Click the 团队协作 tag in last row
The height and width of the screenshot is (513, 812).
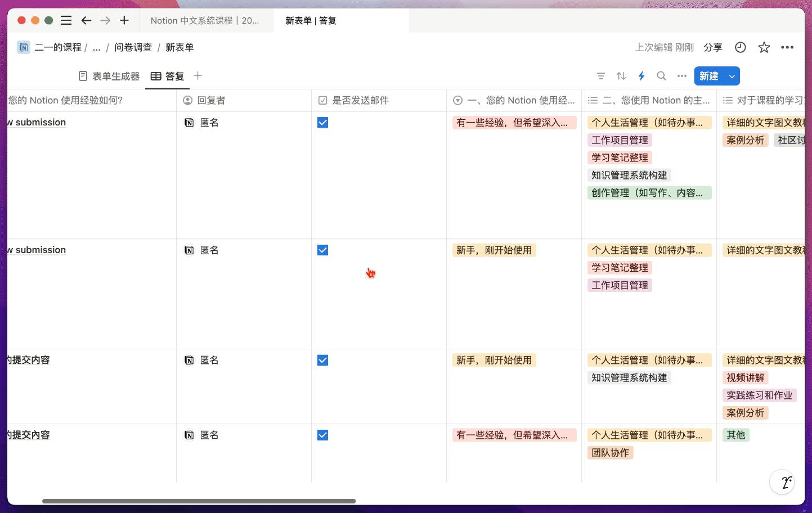tap(611, 453)
